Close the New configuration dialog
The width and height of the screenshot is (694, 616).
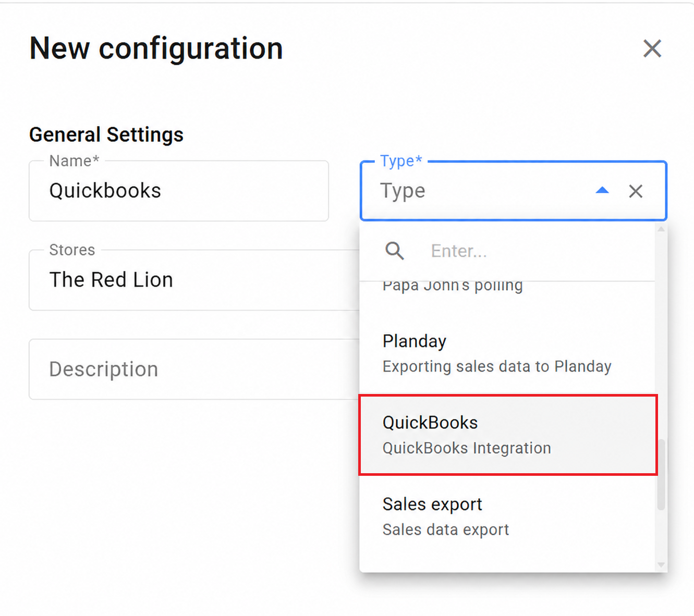(652, 48)
